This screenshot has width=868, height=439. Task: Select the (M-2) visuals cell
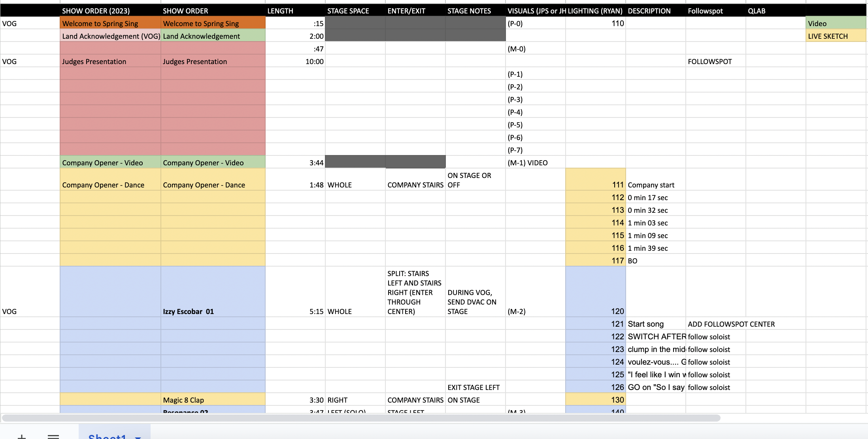tap(535, 291)
